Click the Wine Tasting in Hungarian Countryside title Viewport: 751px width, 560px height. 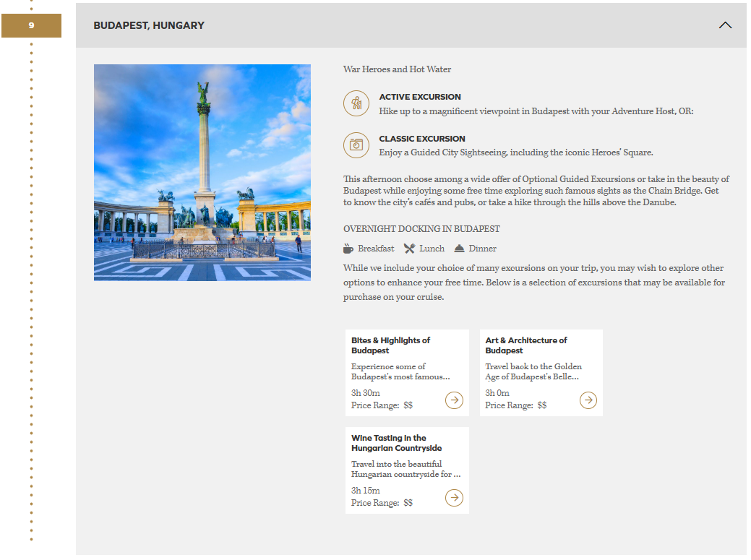click(396, 443)
